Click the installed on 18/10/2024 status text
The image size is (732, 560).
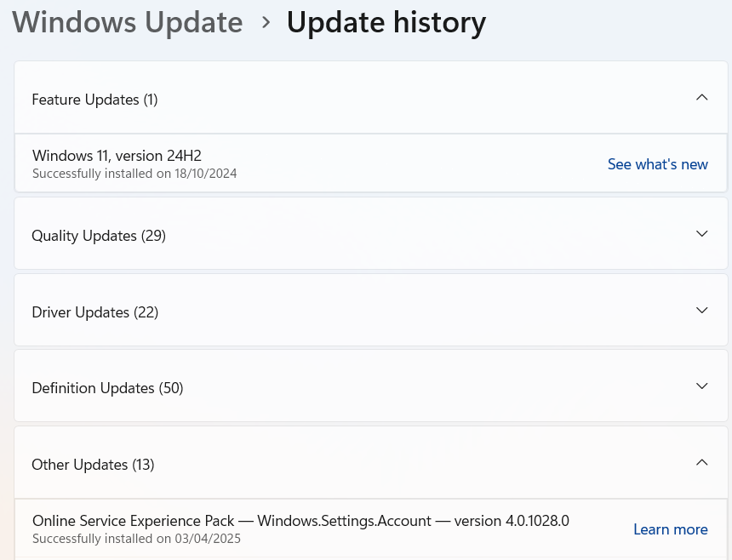tap(134, 174)
